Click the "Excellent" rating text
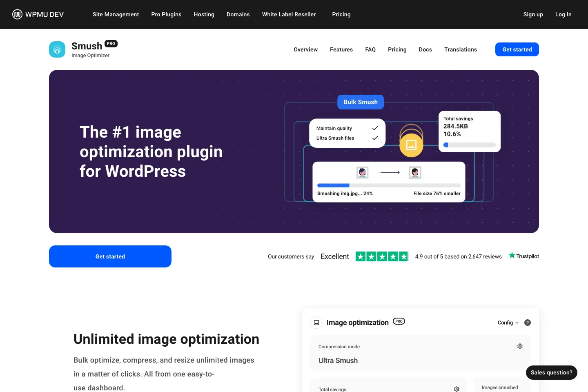This screenshot has width=588, height=392. tap(335, 256)
